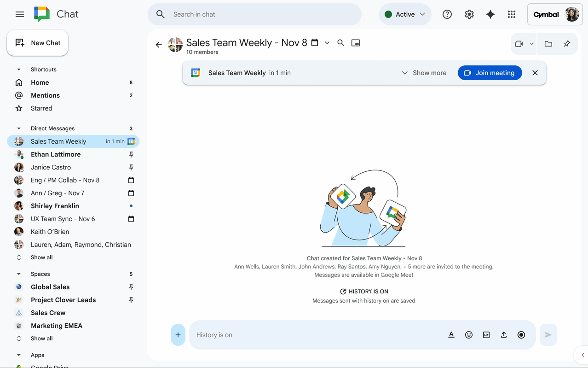Add a GIF to the message
The width and height of the screenshot is (588, 368).
(x=486, y=335)
